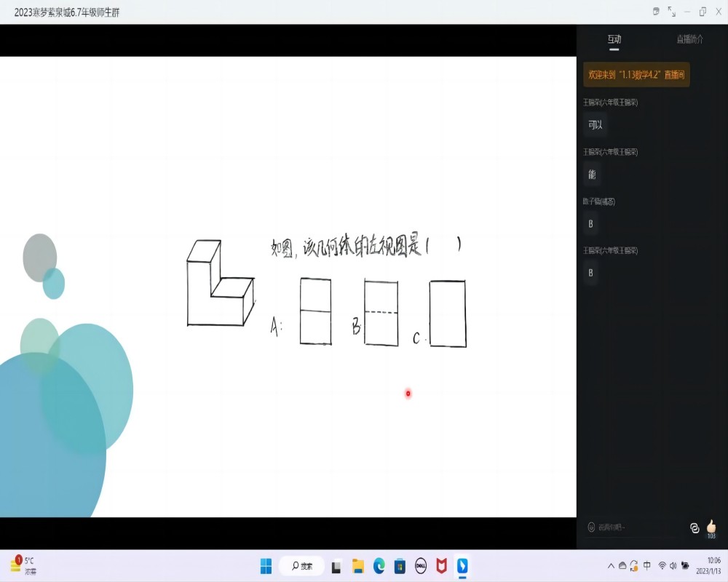Toggle the Chinese input method indicator
Image resolution: width=728 pixels, height=582 pixels.
[x=647, y=566]
